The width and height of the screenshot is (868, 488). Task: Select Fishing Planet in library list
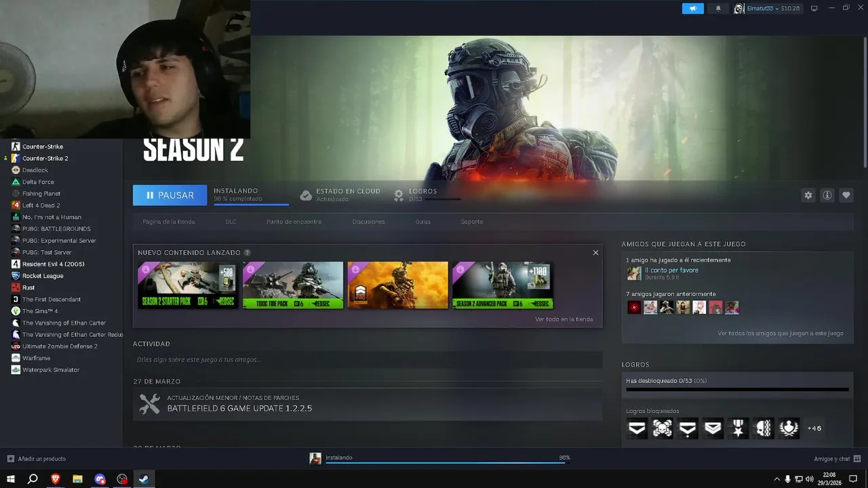pos(41,194)
